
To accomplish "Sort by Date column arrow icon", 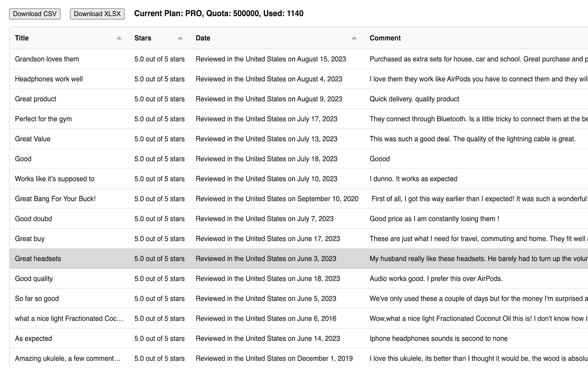I will [354, 38].
